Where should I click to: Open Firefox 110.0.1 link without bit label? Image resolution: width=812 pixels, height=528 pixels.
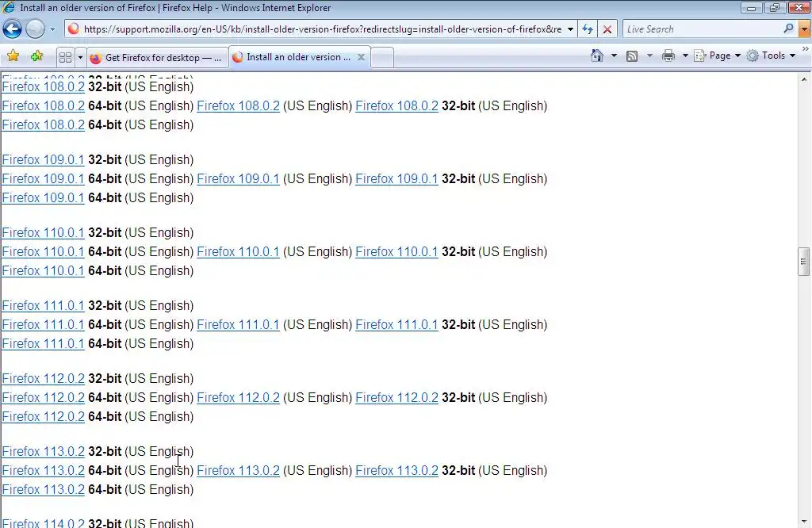point(238,251)
